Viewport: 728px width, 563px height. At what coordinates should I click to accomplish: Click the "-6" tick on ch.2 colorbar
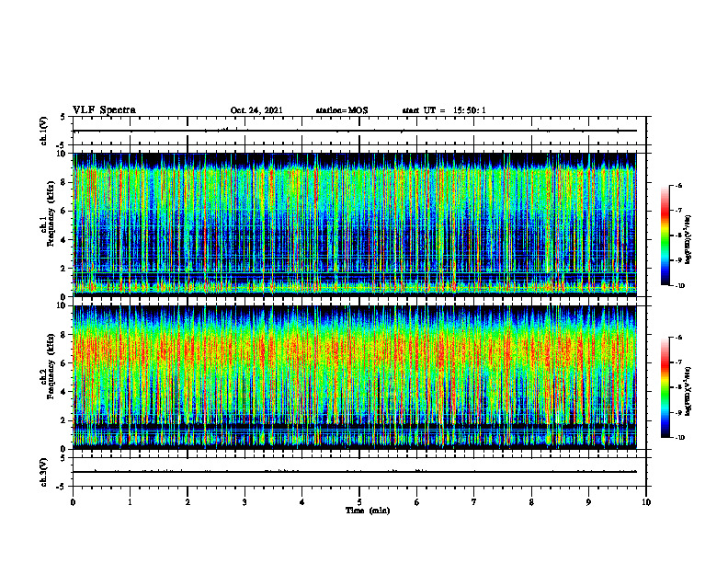pos(678,338)
